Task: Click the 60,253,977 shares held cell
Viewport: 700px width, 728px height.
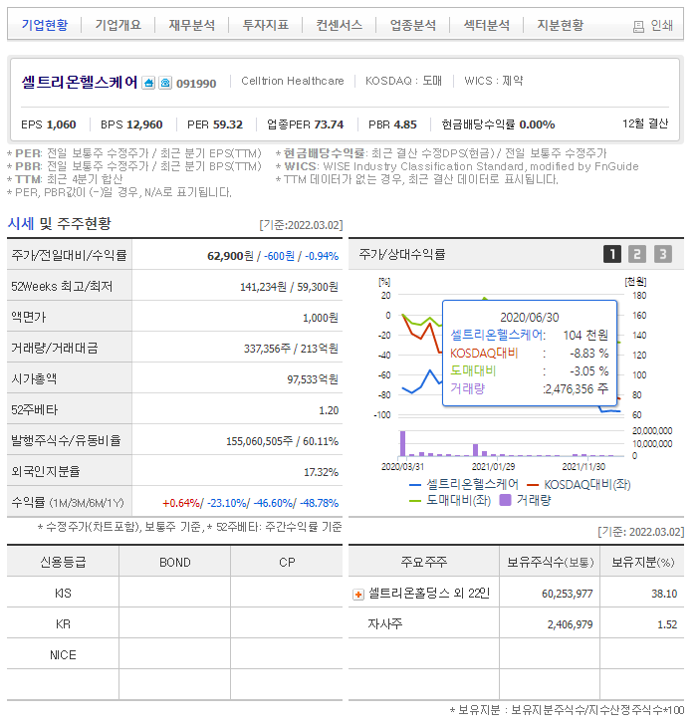Action: coord(568,594)
